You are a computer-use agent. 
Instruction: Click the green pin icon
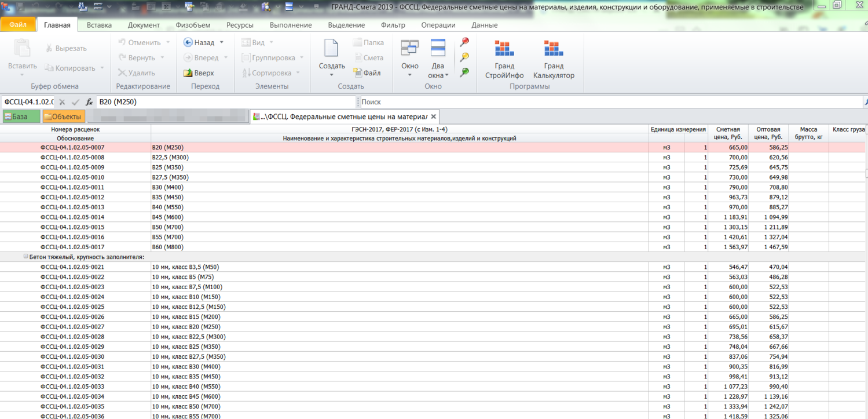click(464, 72)
